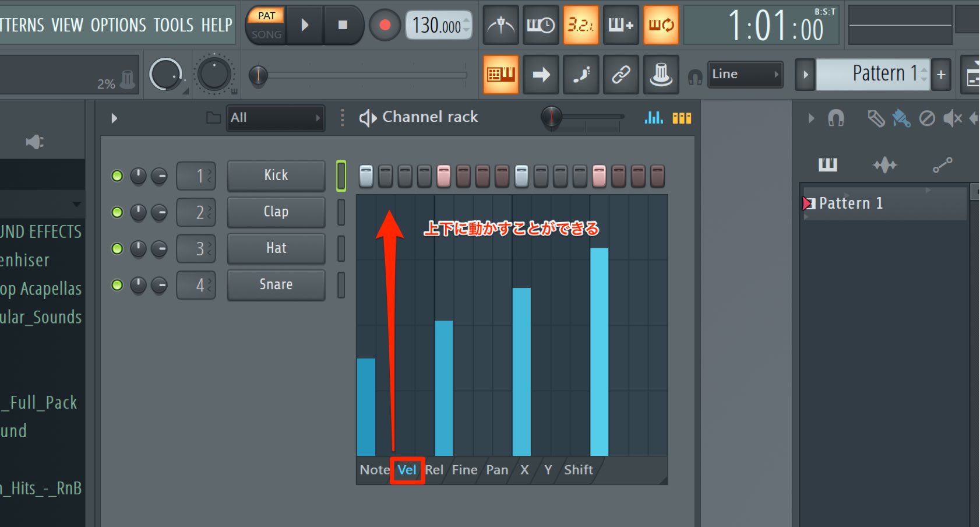Click the stop button
This screenshot has height=527, width=980.
pyautogui.click(x=343, y=25)
